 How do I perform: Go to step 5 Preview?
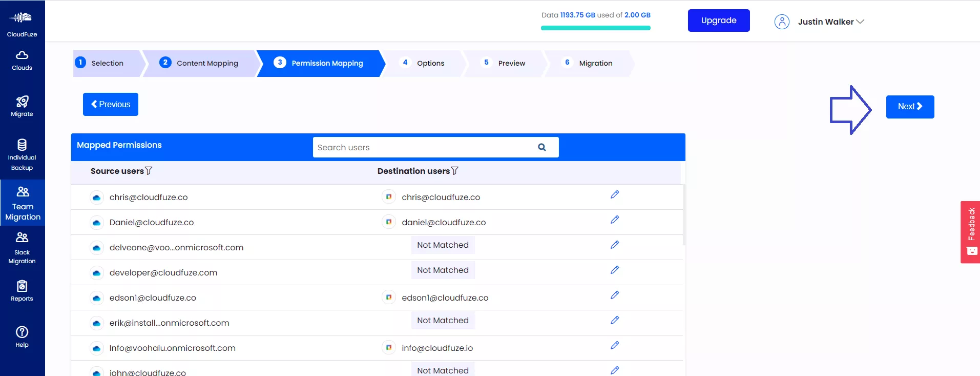pyautogui.click(x=504, y=64)
